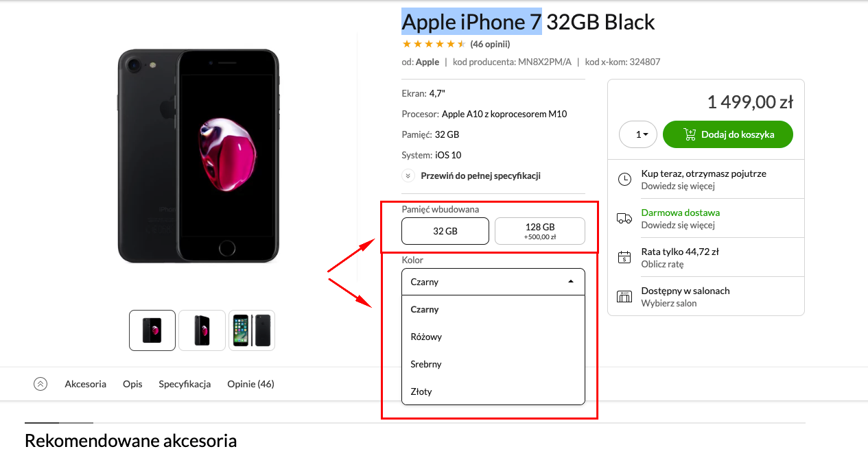Click the down chevron icon beside Przewiń

(x=408, y=175)
